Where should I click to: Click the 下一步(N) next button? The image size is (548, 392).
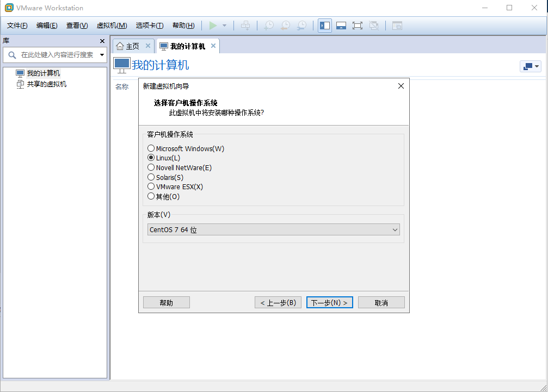click(x=330, y=303)
